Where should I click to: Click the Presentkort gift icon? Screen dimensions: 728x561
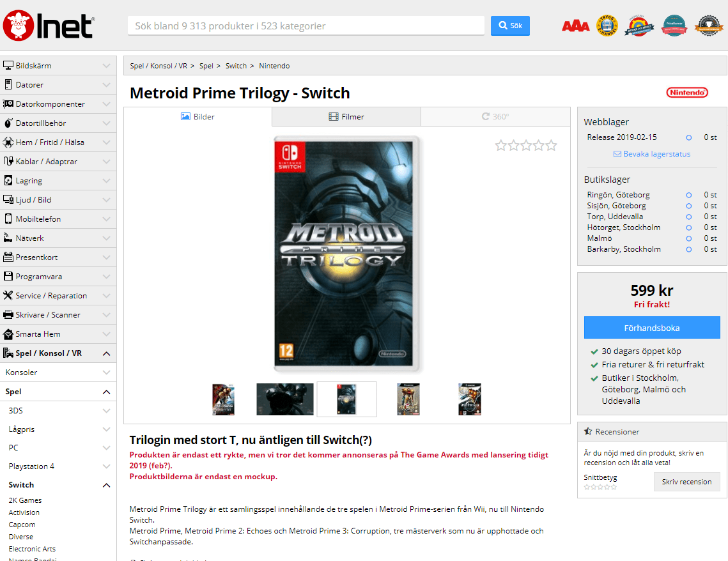8,257
